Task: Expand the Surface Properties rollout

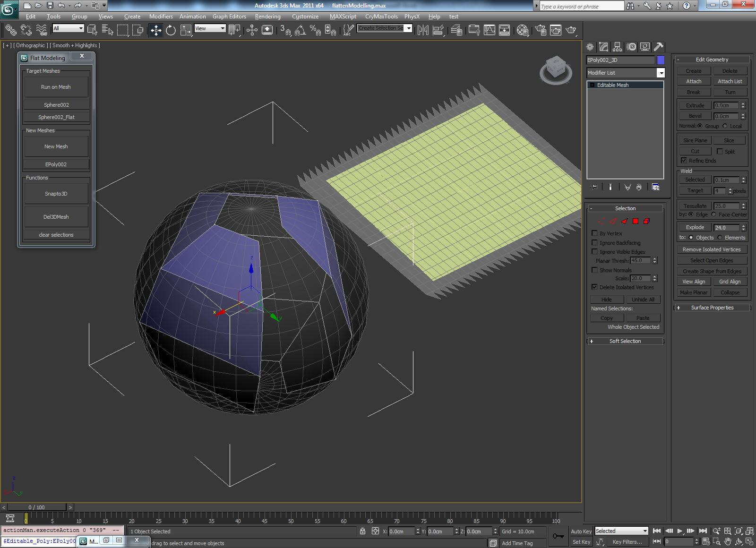Action: pos(712,308)
